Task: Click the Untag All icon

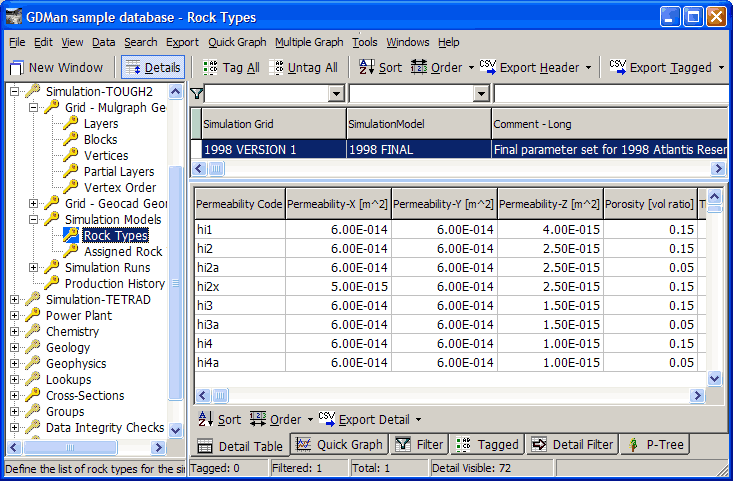Action: (280, 68)
